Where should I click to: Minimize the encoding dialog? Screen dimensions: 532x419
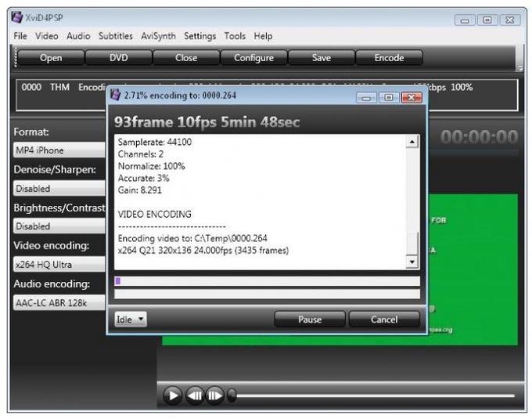click(x=366, y=98)
